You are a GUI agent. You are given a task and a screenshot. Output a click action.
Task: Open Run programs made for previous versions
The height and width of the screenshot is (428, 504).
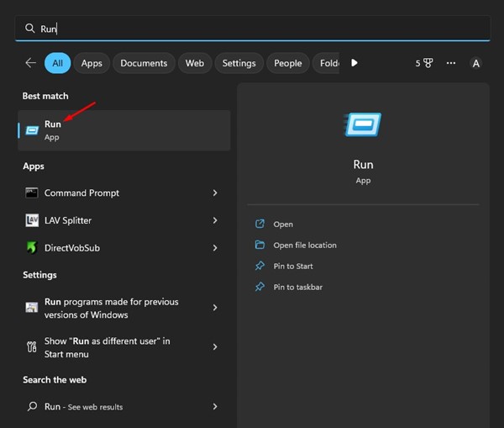[x=124, y=308]
